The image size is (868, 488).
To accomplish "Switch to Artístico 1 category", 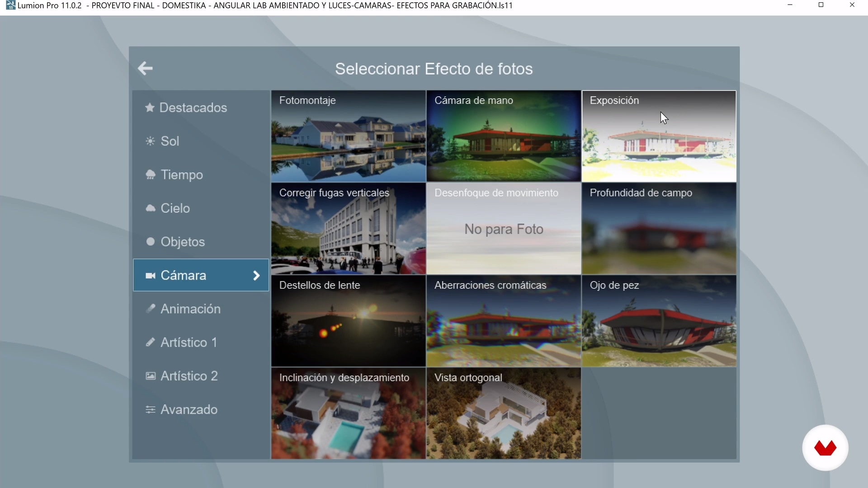I will click(201, 342).
